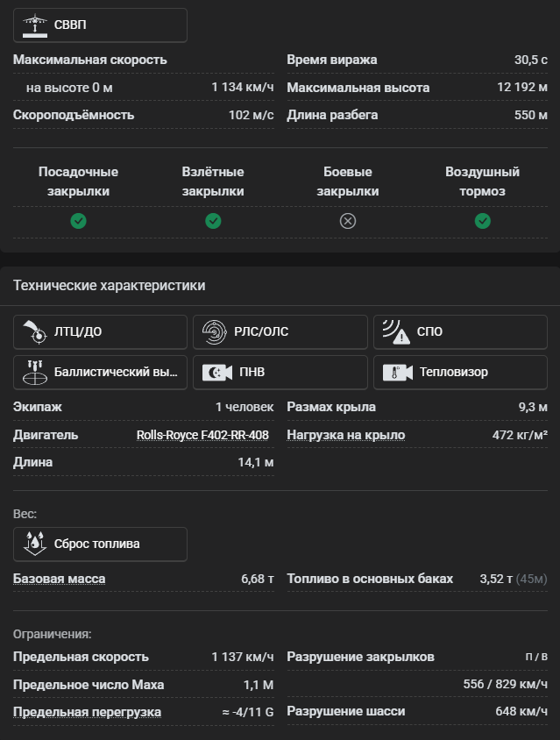Image resolution: width=560 pixels, height=740 pixels.
Task: Click the Технические характеристики section header
Action: 109,286
